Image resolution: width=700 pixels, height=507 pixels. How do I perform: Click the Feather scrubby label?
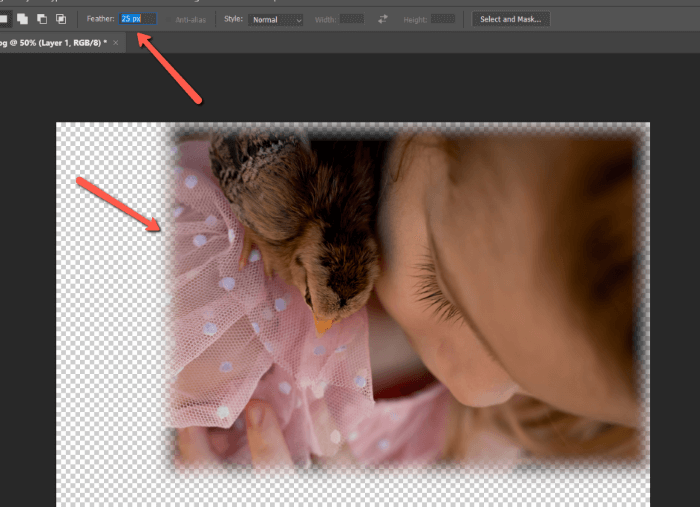point(100,19)
